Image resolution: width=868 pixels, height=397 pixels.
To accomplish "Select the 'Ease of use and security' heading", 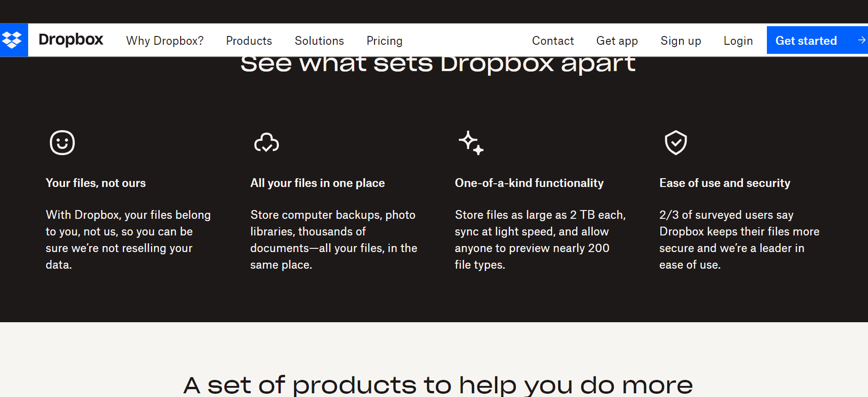I will [724, 183].
